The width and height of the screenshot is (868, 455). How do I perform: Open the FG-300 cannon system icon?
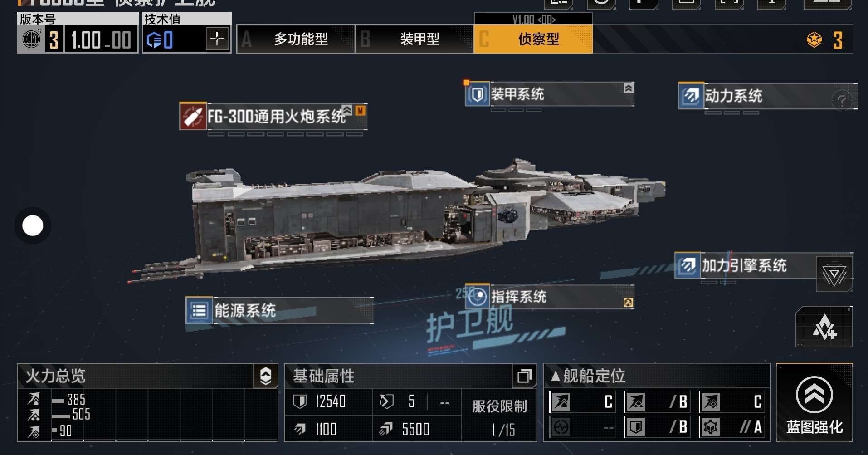193,117
